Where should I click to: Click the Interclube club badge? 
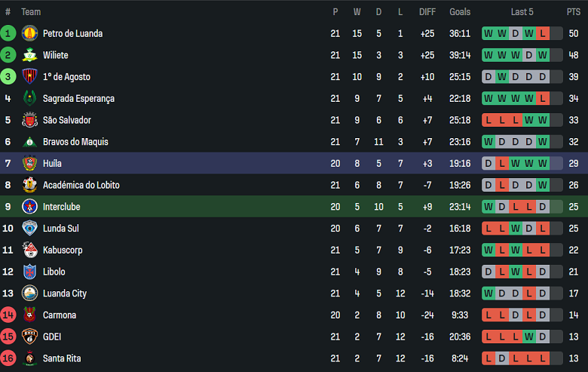coord(29,207)
